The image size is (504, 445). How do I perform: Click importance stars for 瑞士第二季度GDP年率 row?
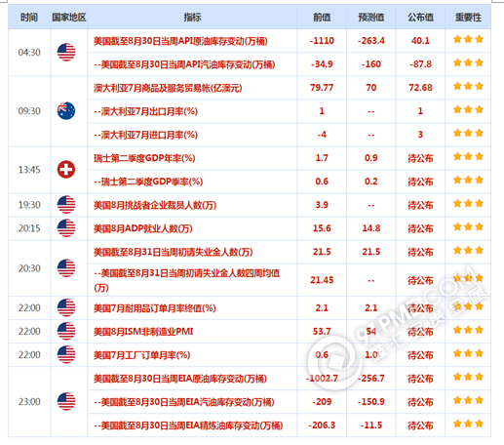(468, 157)
